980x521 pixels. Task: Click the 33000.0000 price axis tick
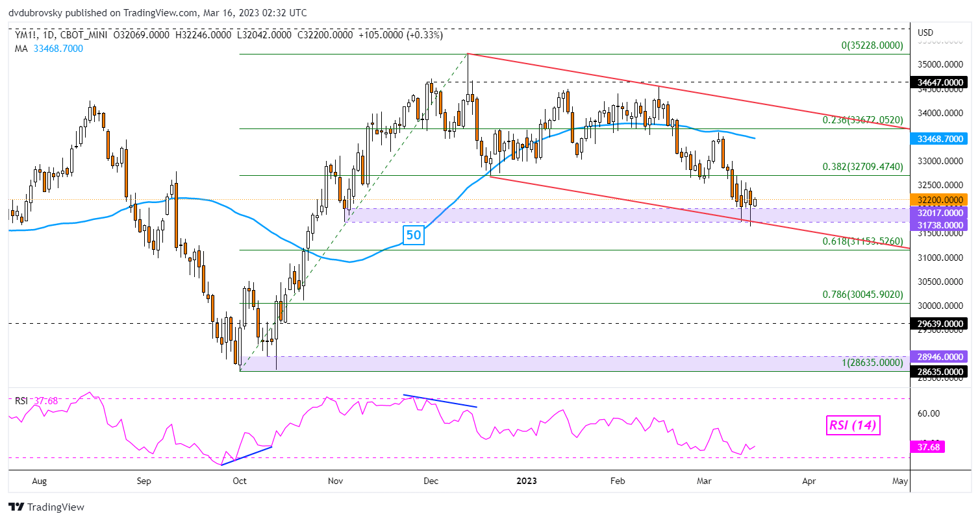(940, 161)
